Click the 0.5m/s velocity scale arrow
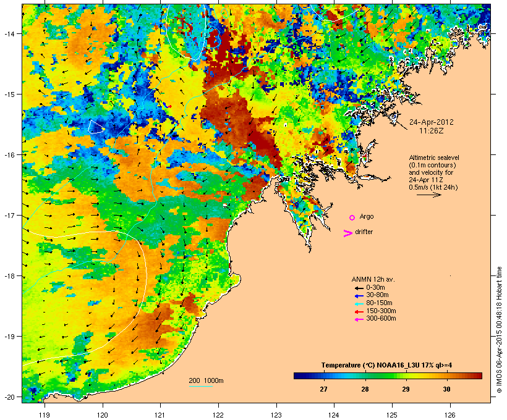Screen dimensions: 507x420 428,195
